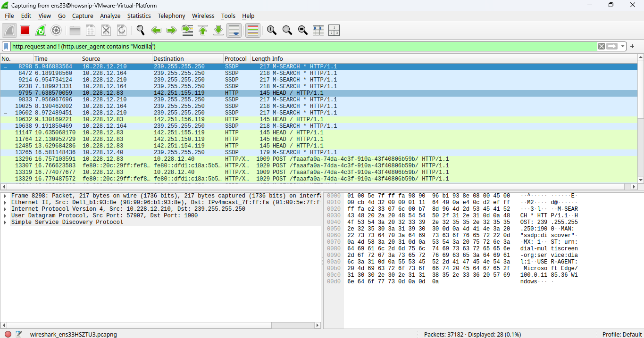Open display filter bookmarks icon
This screenshot has height=338, width=644.
pos(6,46)
